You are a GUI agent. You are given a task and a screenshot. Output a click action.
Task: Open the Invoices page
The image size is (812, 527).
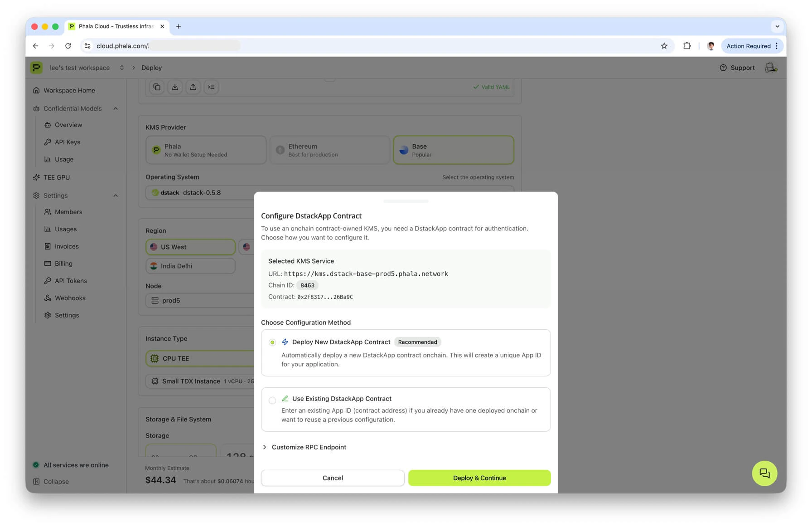[x=67, y=246]
